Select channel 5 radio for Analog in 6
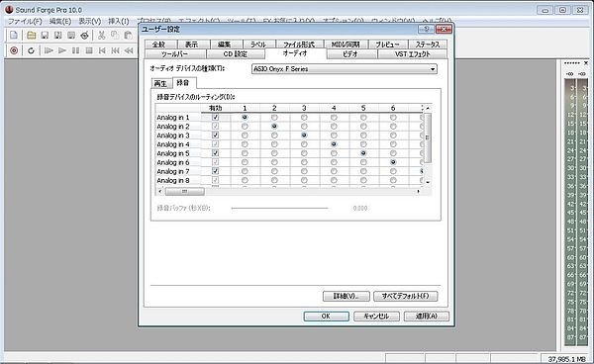The width and height of the screenshot is (594, 364). pos(363,162)
